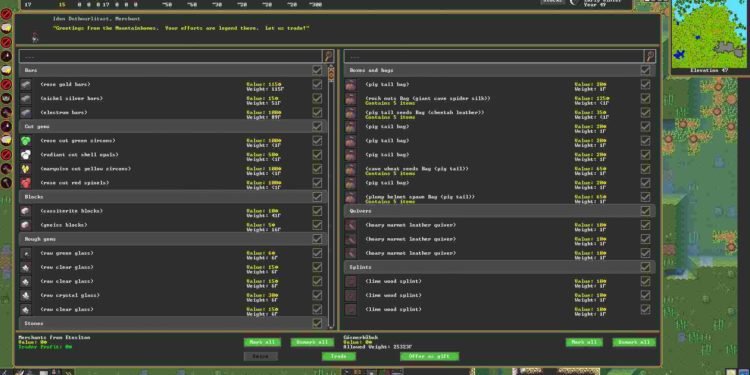750x375 pixels.
Task: Toggle the gneiss blocks checkbox
Action: point(317,225)
